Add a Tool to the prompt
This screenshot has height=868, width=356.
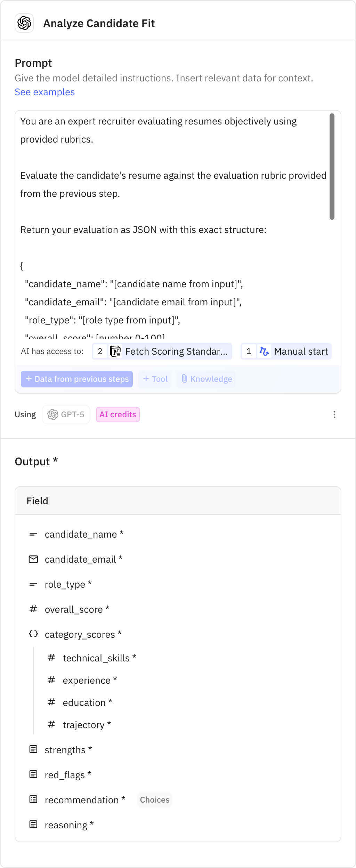point(154,379)
